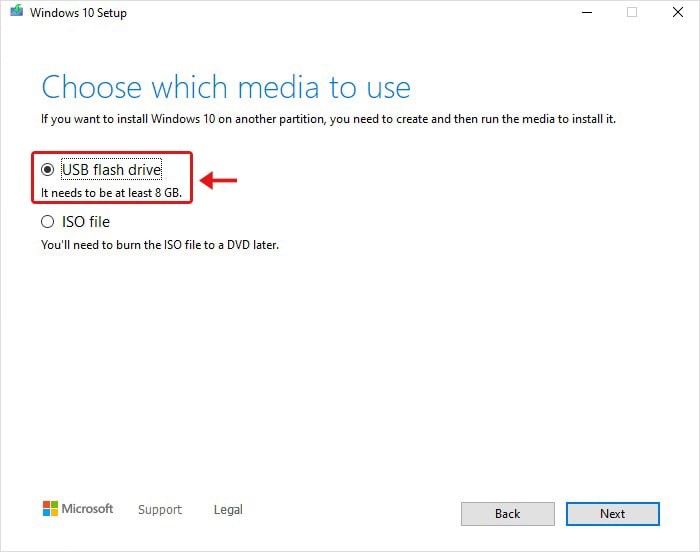Click the "USB flash drive" label text

[x=111, y=170]
